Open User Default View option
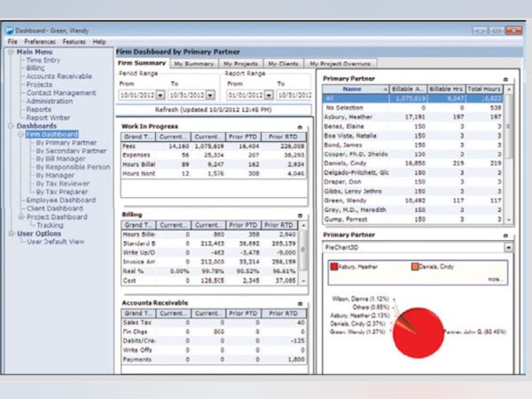532x399 pixels. tap(56, 241)
